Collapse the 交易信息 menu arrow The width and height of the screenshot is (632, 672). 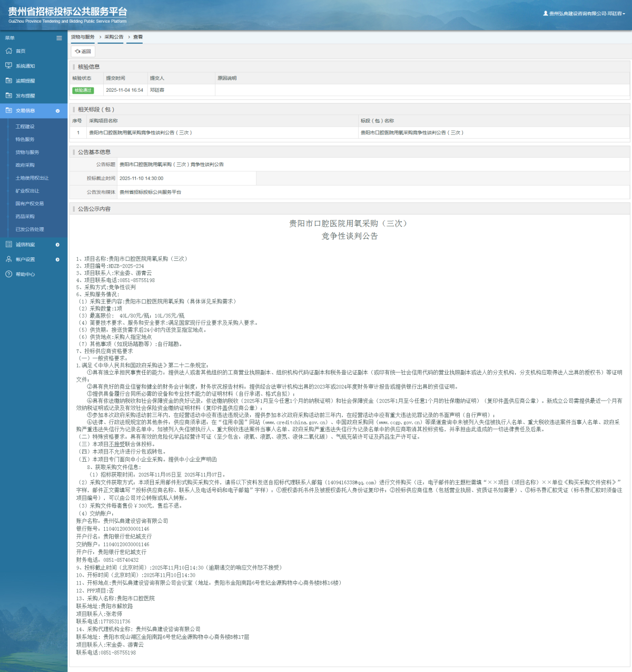point(57,111)
